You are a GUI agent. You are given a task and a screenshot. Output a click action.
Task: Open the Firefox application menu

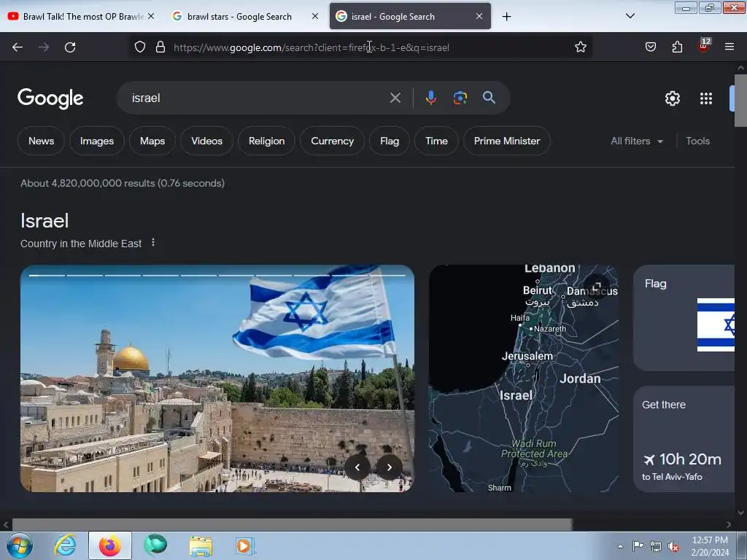coord(729,47)
